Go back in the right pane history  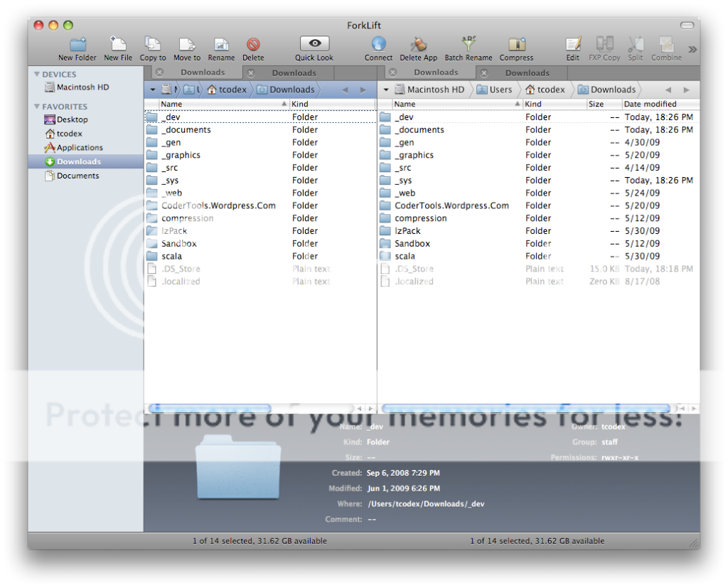tap(668, 90)
